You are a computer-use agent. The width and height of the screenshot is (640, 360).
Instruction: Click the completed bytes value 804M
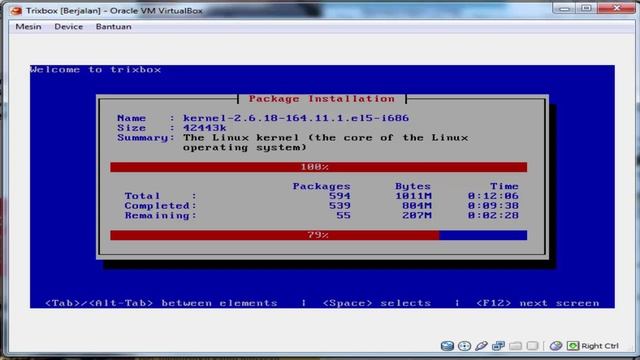[417, 206]
